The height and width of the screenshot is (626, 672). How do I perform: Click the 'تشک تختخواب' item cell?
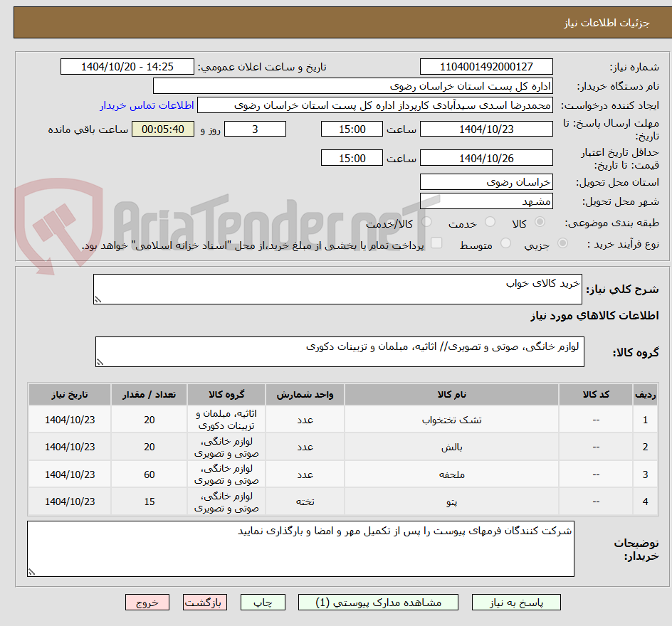click(x=452, y=420)
